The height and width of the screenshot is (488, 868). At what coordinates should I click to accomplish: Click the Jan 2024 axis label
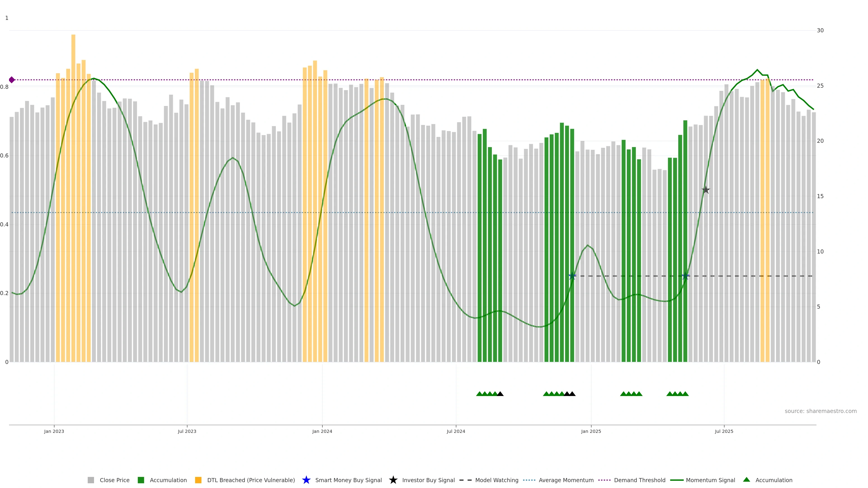[x=322, y=431]
